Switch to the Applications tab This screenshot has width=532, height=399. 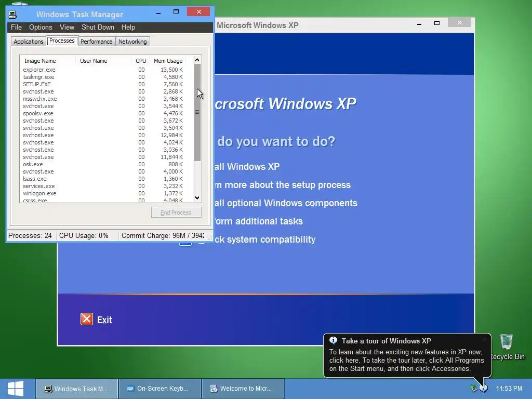(29, 42)
